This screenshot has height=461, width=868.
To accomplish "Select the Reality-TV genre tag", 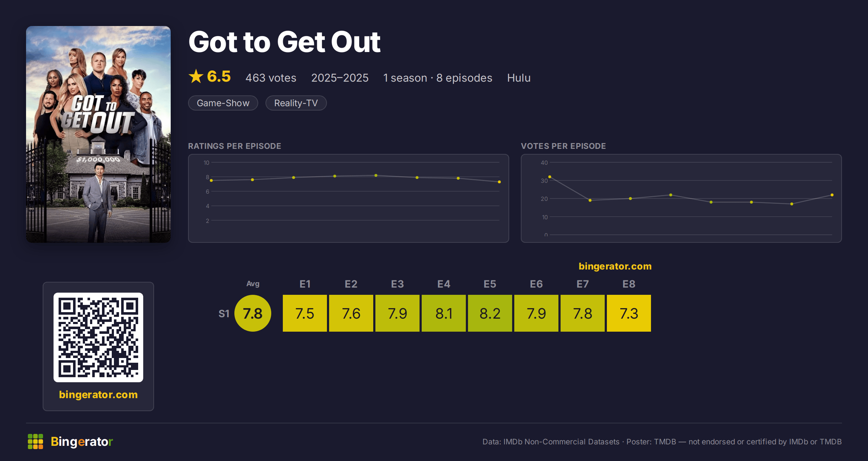I will click(x=296, y=103).
